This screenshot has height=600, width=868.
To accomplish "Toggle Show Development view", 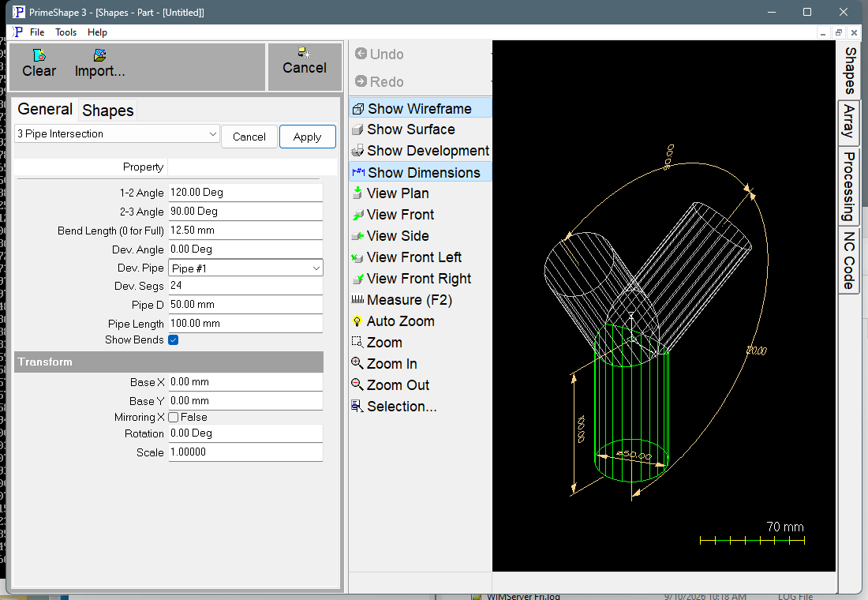I will pyautogui.click(x=420, y=151).
